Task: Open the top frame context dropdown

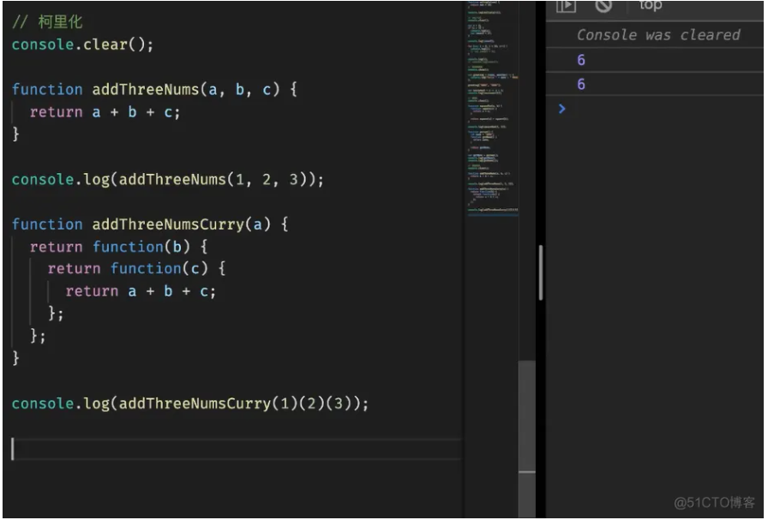Action: [651, 6]
